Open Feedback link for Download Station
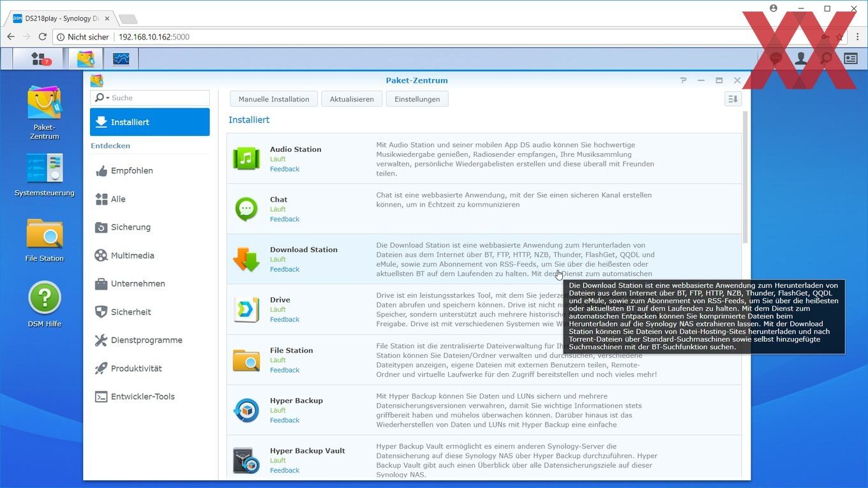868x488 pixels. click(x=285, y=269)
